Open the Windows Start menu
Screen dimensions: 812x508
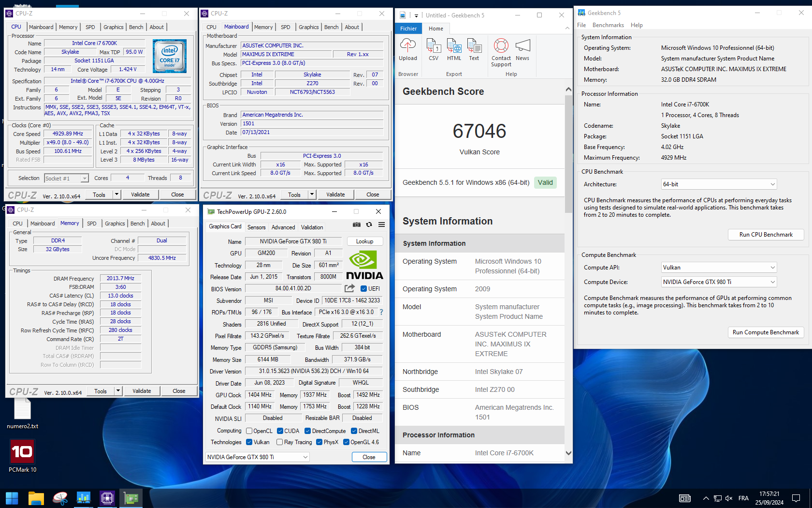(x=12, y=498)
